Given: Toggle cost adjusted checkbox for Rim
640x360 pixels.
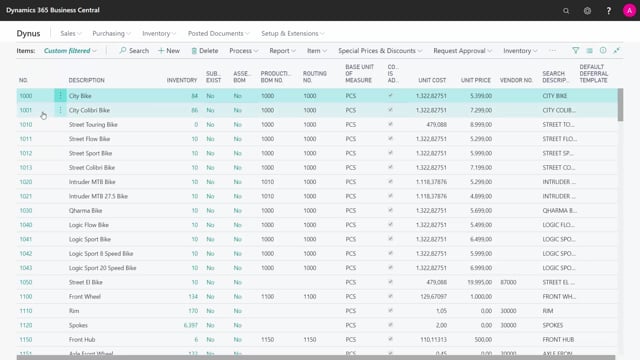Looking at the screenshot, I should (391, 311).
